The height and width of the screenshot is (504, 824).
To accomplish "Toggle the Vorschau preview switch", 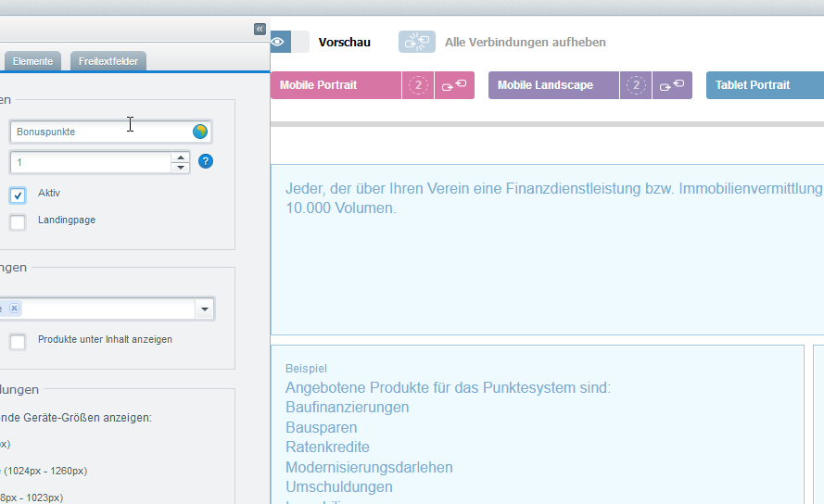I will [x=289, y=42].
